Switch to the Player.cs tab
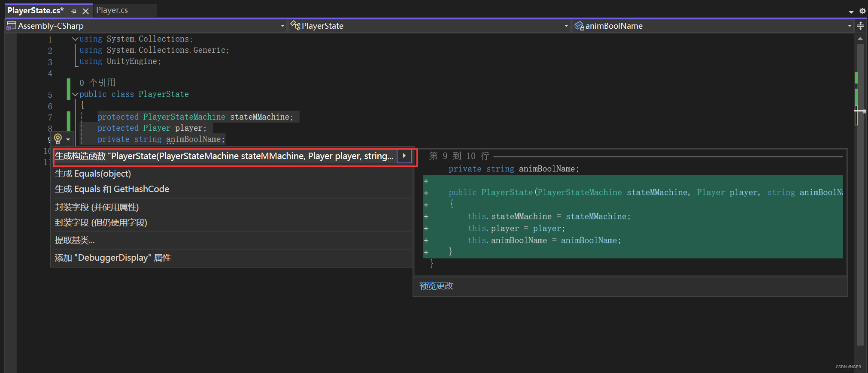The width and height of the screenshot is (868, 373). tap(112, 10)
